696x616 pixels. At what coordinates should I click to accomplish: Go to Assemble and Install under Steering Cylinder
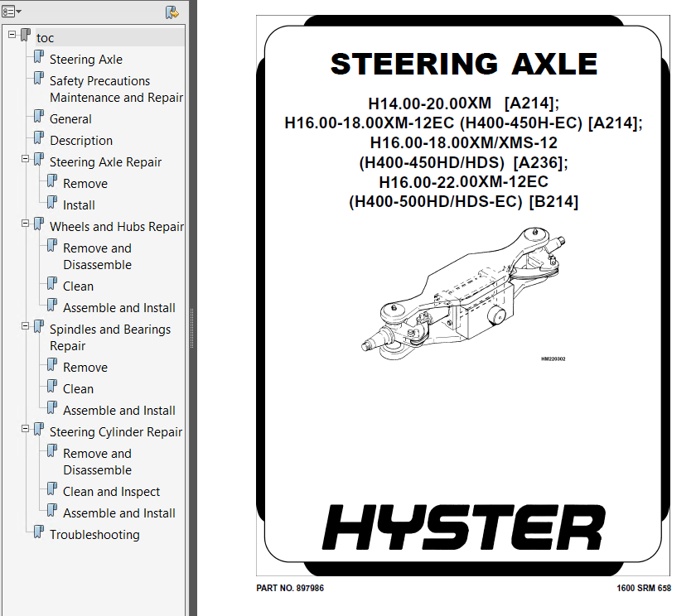119,513
